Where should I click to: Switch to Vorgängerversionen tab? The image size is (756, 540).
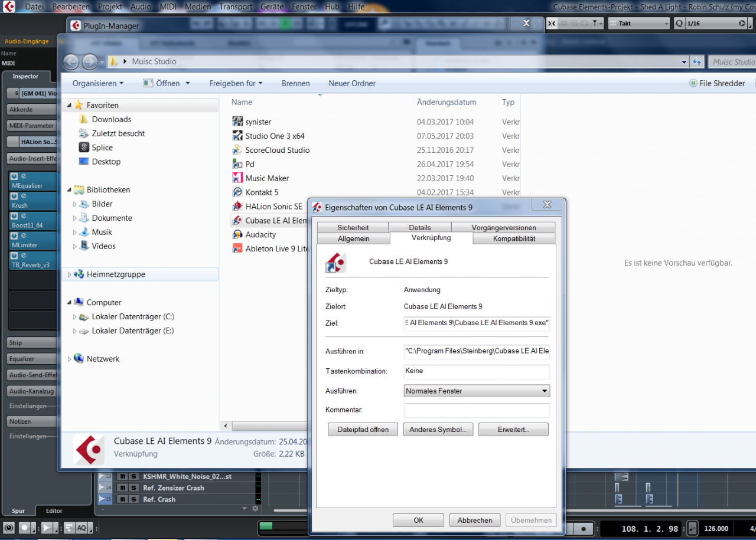pos(504,227)
